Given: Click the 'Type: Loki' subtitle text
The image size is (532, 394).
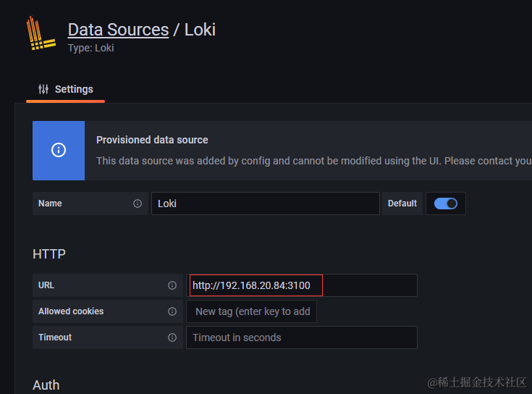Looking at the screenshot, I should [x=90, y=48].
